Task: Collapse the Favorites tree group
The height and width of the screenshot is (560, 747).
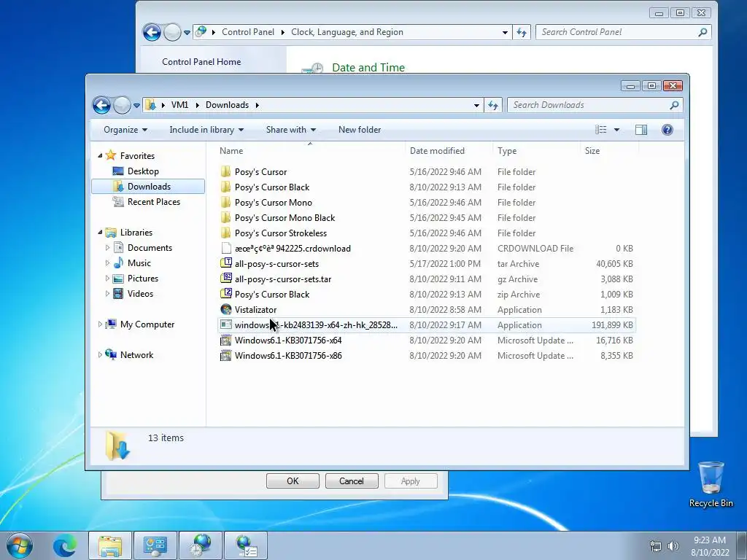Action: pos(100,156)
